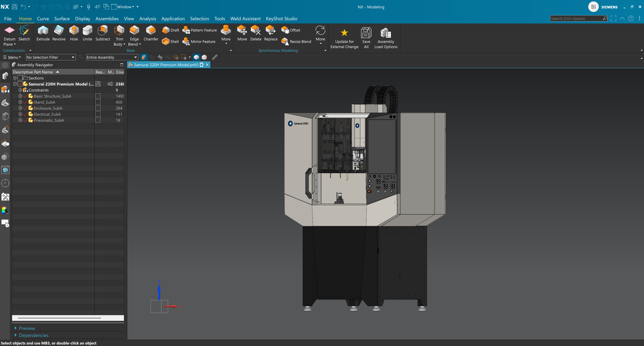Viewport: 644px width, 346px height.
Task: Open resource bar settings gear
Action: point(5,65)
